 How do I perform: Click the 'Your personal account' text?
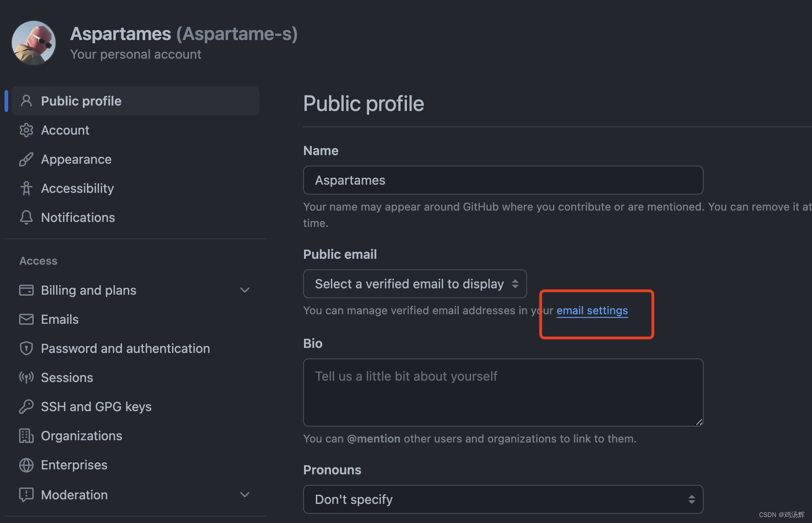(x=136, y=54)
